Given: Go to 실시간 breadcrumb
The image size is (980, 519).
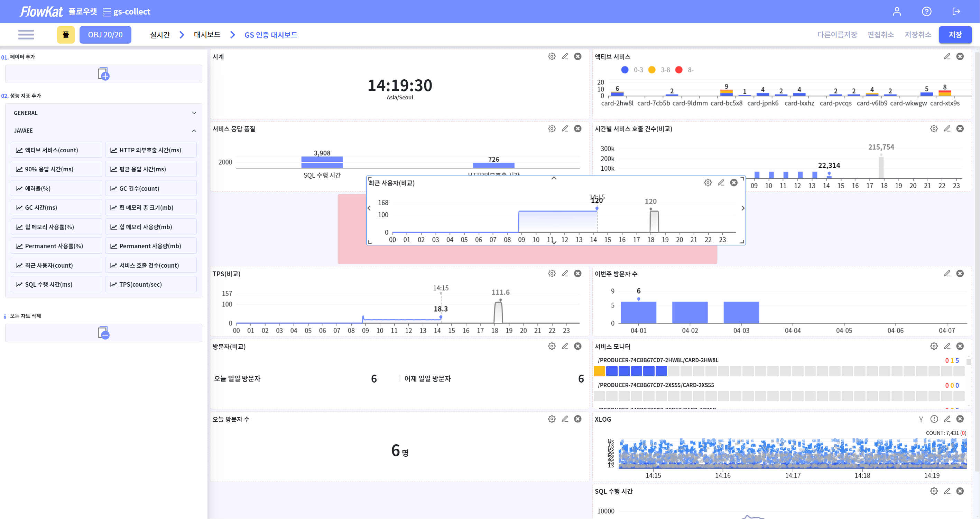Looking at the screenshot, I should pyautogui.click(x=160, y=35).
